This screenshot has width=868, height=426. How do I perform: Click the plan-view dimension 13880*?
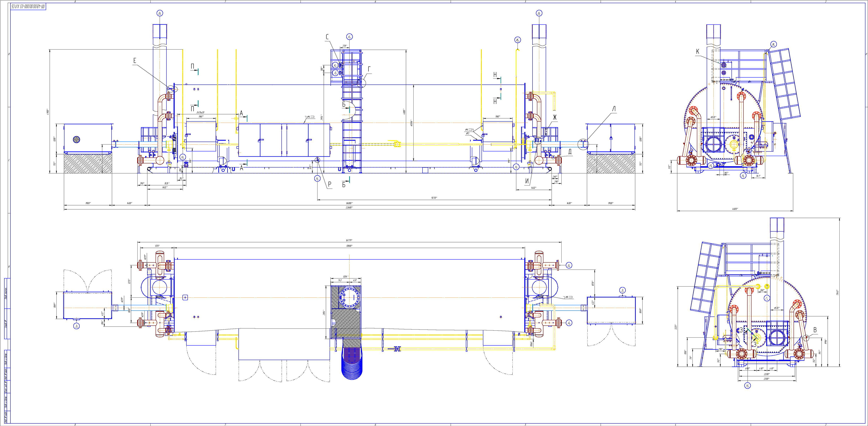(x=349, y=246)
